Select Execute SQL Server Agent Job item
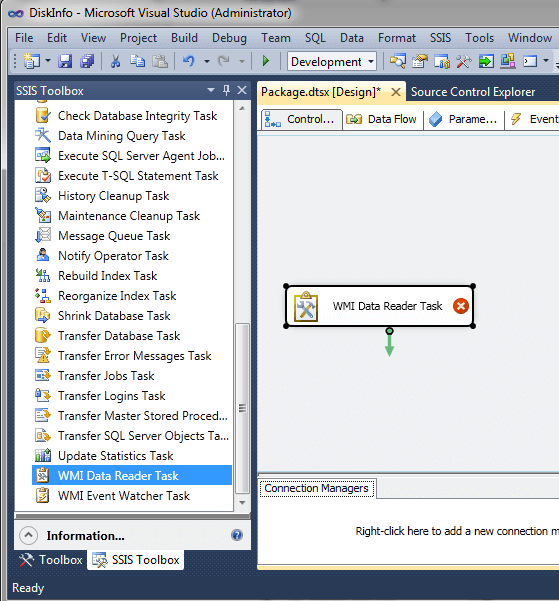This screenshot has height=601, width=559. click(132, 156)
